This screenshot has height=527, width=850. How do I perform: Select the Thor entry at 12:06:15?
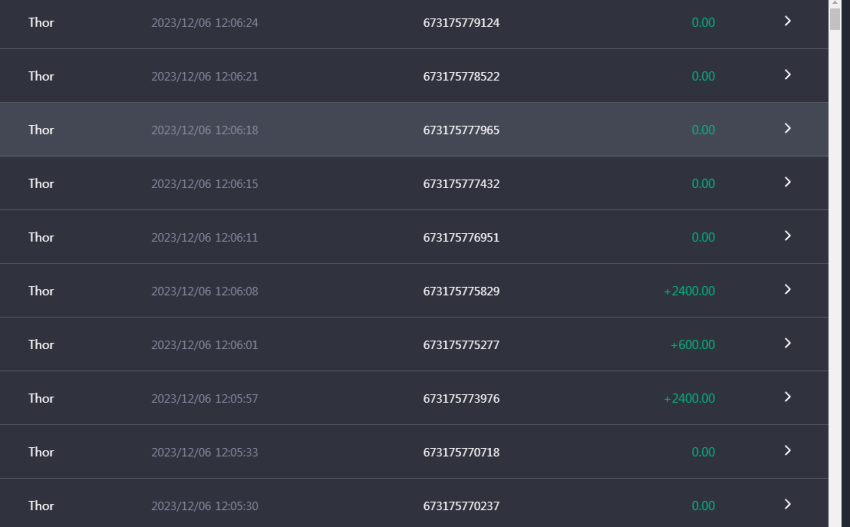pos(41,183)
